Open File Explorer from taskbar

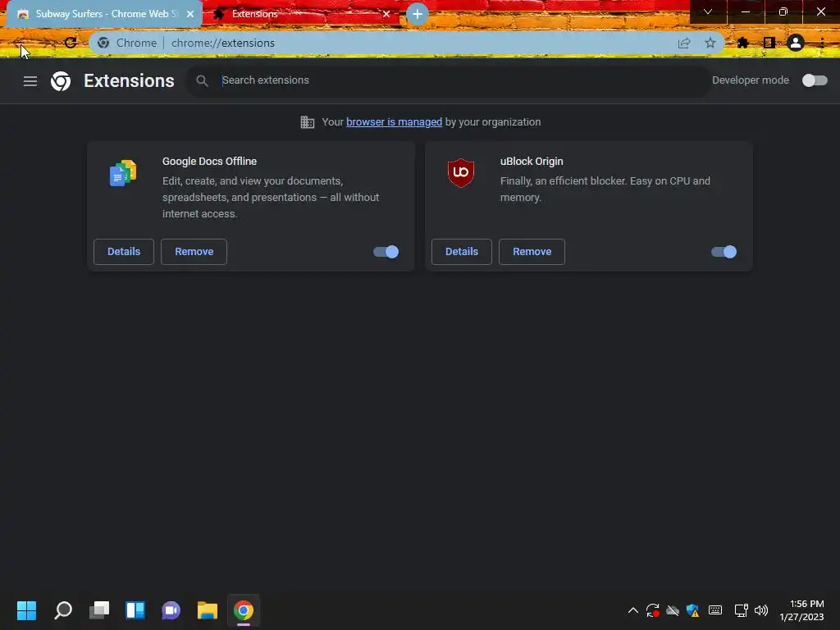(x=208, y=610)
